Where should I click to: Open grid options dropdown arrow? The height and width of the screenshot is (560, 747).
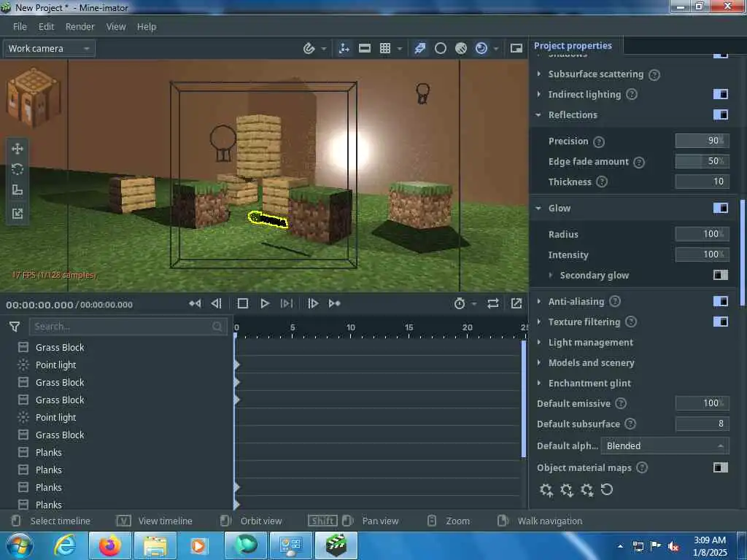click(400, 49)
